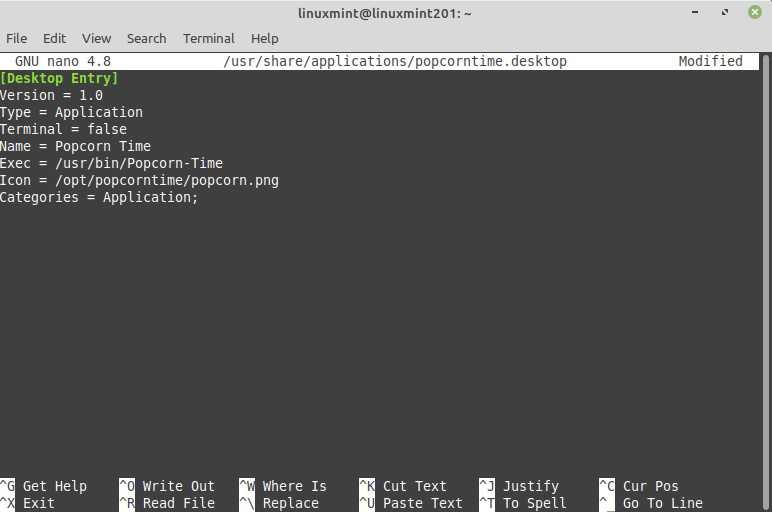Click the ^G Get Help shortcut
The image size is (772, 512).
[43, 486]
